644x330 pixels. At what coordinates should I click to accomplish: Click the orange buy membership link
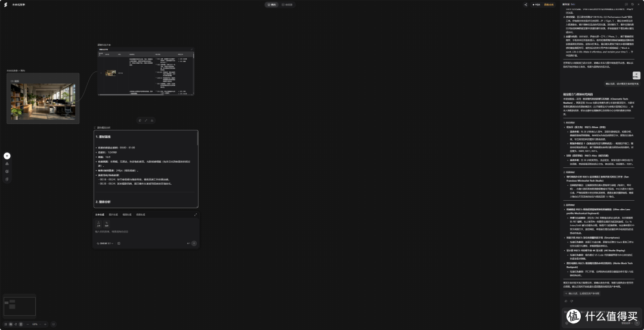549,5
